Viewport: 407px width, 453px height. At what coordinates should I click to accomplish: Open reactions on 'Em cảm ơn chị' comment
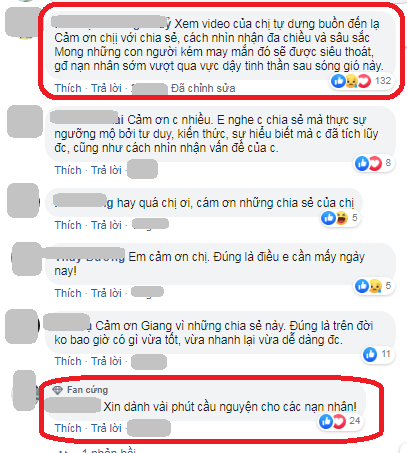pos(374,286)
